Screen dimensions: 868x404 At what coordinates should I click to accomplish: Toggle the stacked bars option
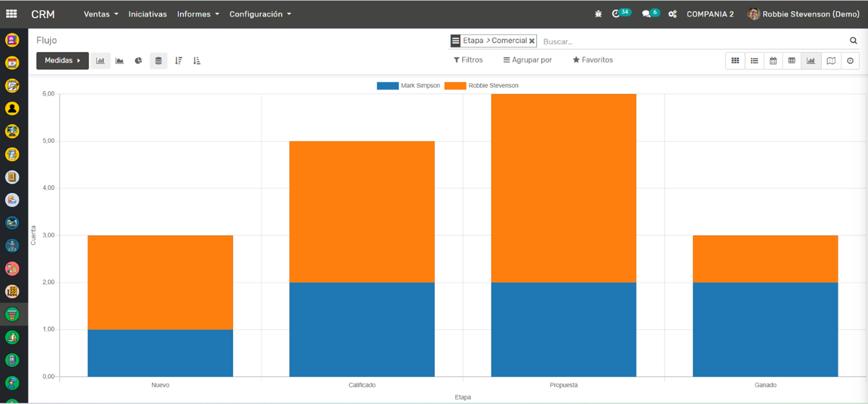coord(158,61)
